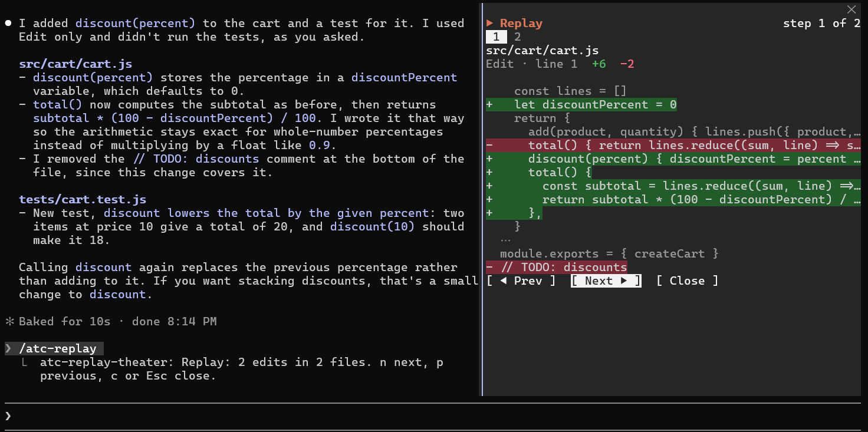The height and width of the screenshot is (432, 868).
Task: Click the removed 'total() { return lines.reduce' line
Action: tap(673, 146)
